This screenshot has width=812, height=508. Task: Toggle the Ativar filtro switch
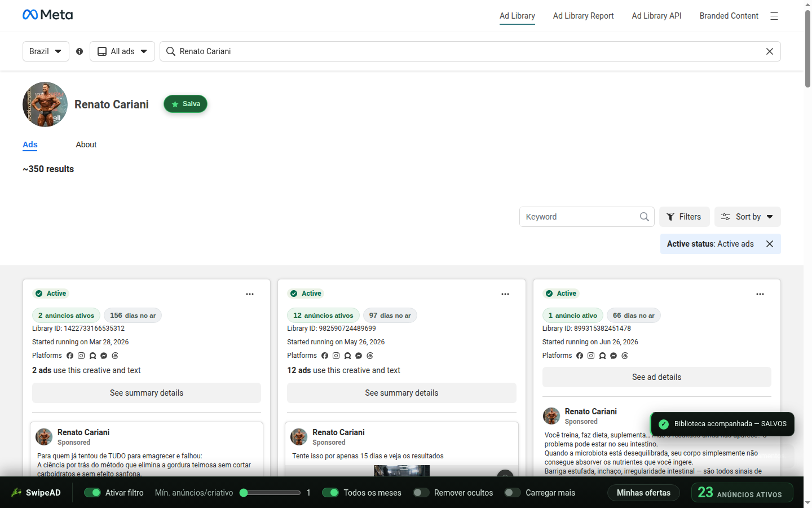(x=92, y=493)
